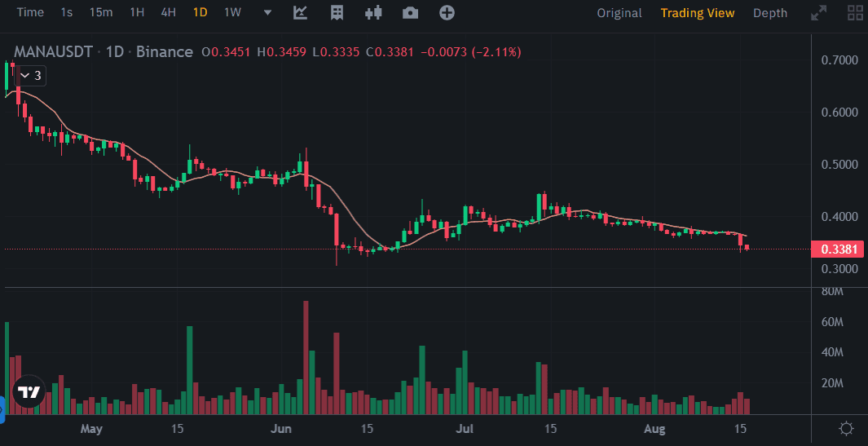
Task: Select the Time line chart option
Action: coord(31,13)
